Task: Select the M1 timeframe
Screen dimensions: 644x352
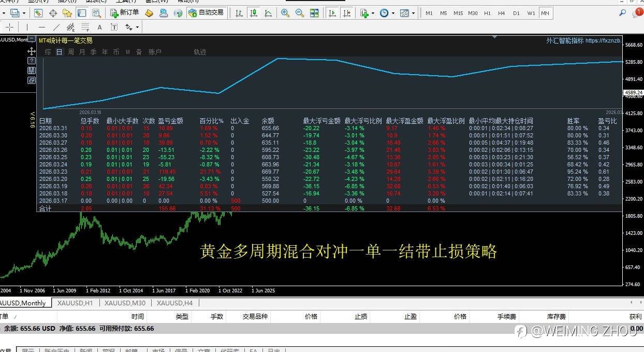Action: 429,13
